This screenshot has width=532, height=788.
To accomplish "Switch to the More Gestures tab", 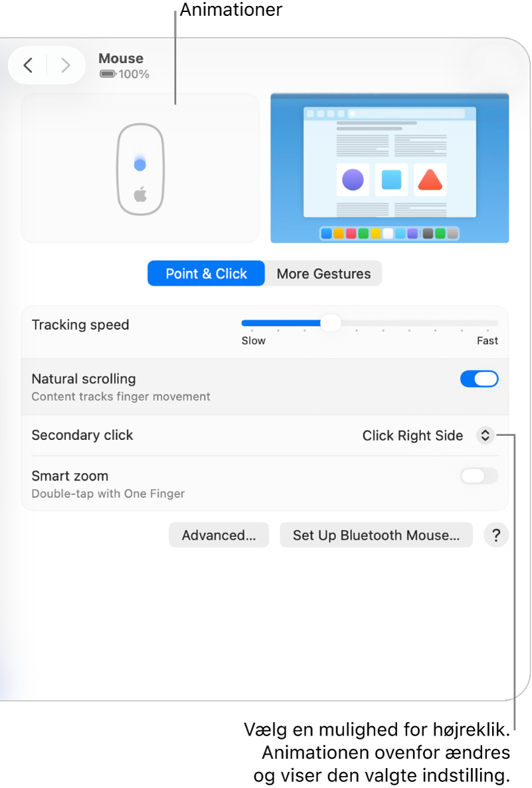I will pos(323,273).
